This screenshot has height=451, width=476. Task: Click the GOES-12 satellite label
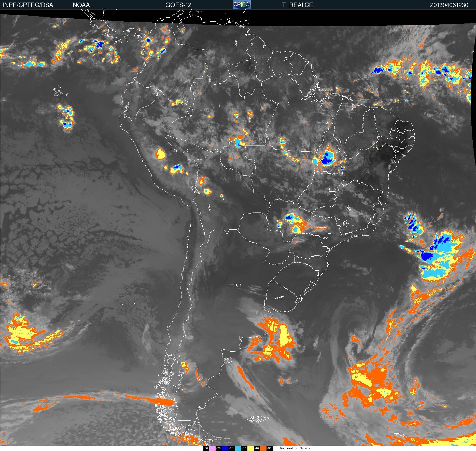(178, 5)
